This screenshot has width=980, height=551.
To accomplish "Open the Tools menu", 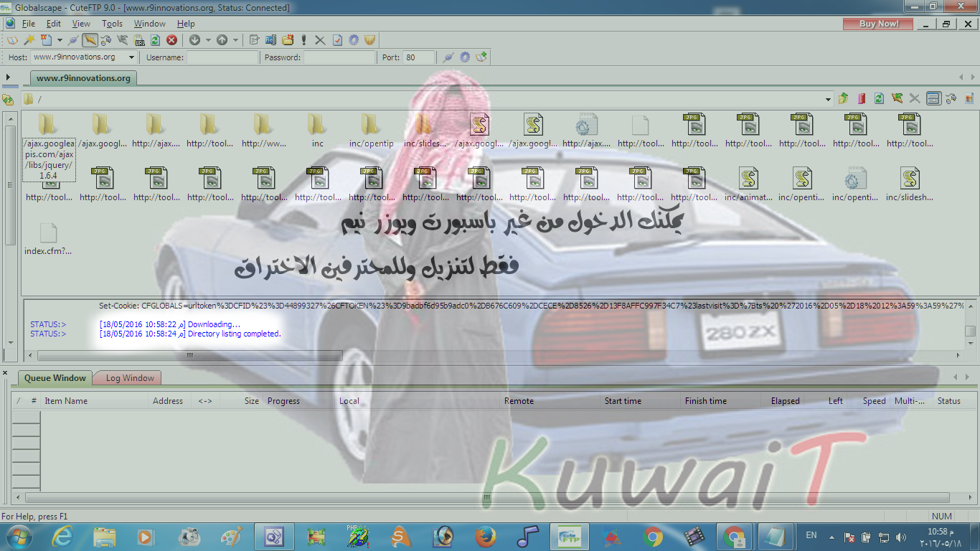I will tap(112, 24).
